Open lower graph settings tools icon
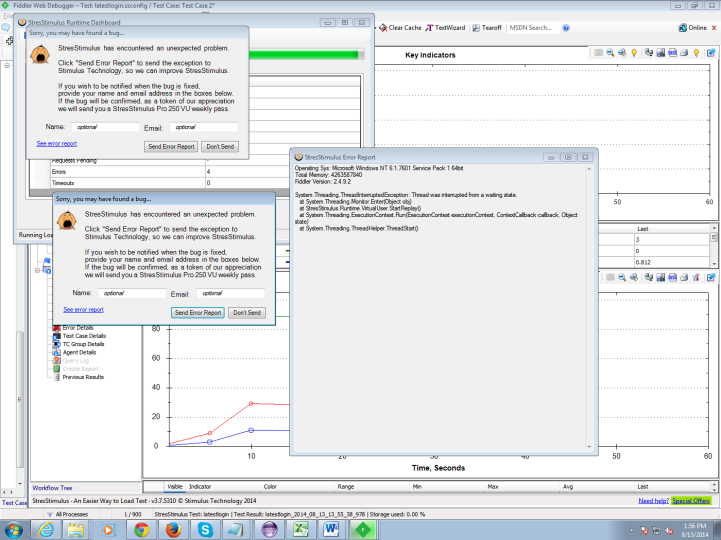Image resolution: width=721 pixels, height=540 pixels. pos(696,277)
